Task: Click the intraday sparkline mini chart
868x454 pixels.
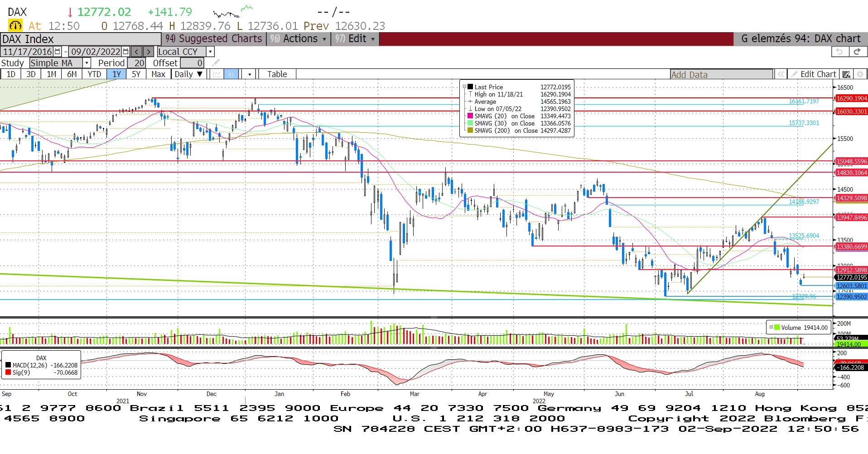Action: [x=233, y=11]
